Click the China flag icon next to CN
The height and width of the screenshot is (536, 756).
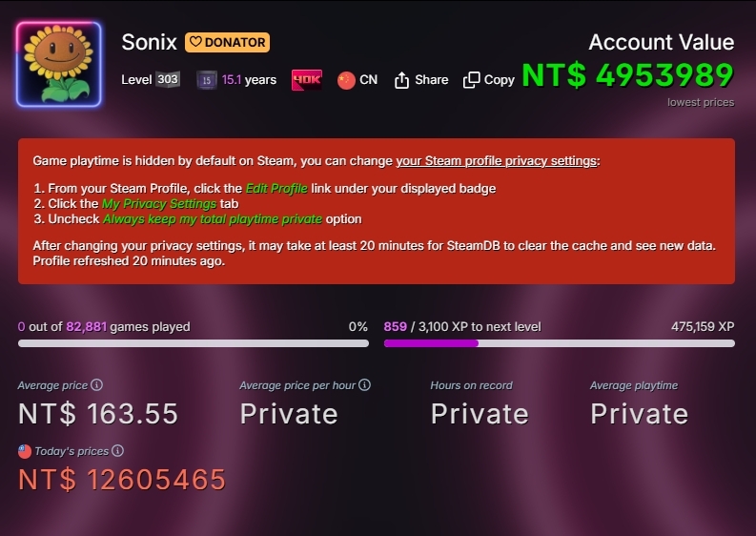tap(346, 80)
